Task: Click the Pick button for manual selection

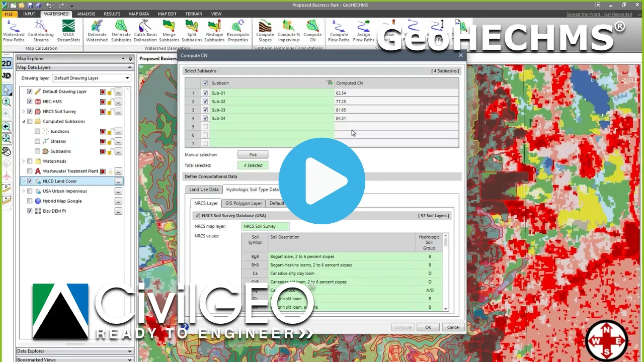Action: [253, 154]
